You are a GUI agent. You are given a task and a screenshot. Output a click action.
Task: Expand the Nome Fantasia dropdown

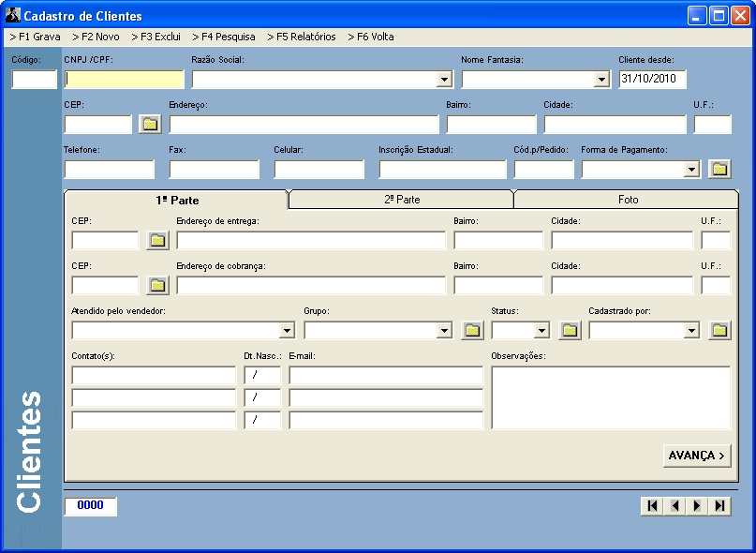pyautogui.click(x=601, y=80)
